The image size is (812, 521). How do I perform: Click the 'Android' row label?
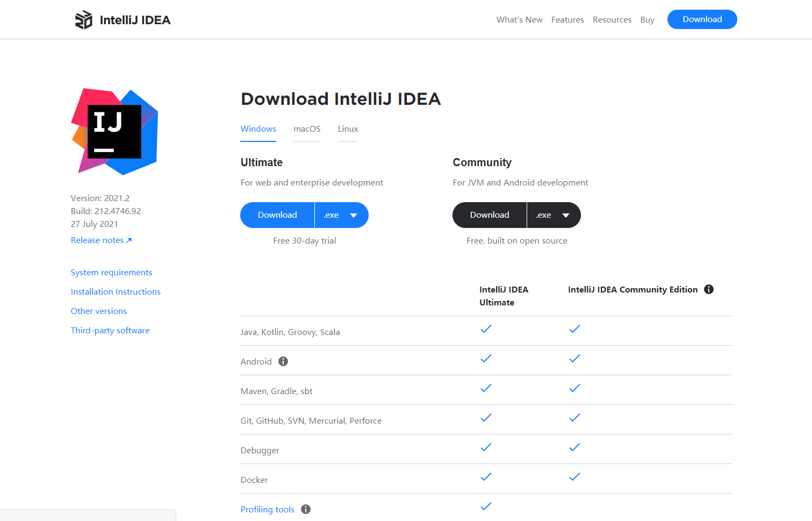[256, 362]
